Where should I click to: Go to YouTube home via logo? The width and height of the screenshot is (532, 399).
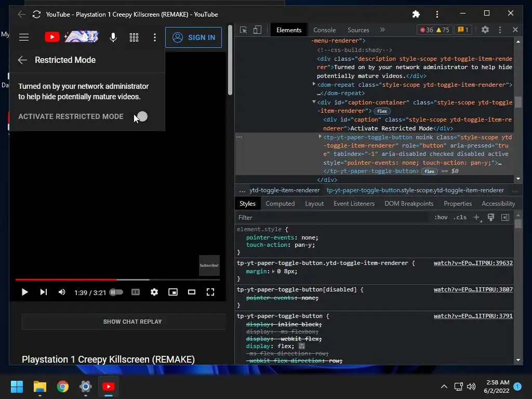[52, 37]
